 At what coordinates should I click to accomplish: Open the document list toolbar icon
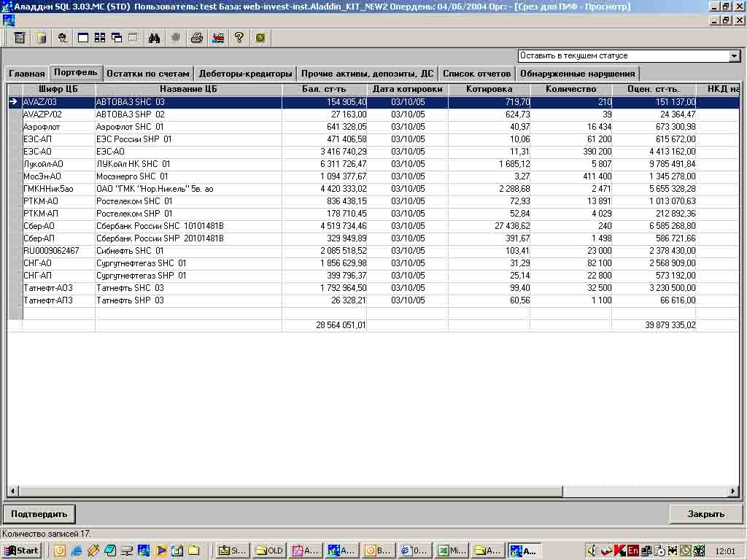tap(20, 38)
